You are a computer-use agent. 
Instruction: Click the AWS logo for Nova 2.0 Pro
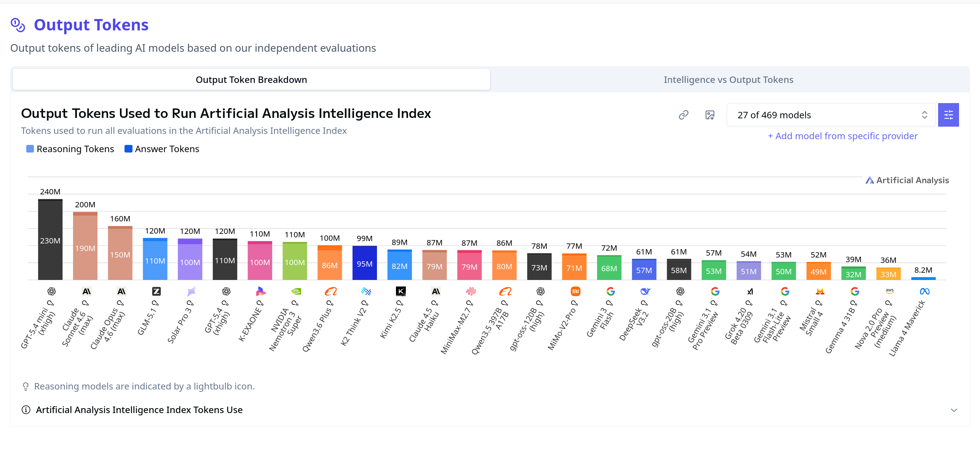889,291
